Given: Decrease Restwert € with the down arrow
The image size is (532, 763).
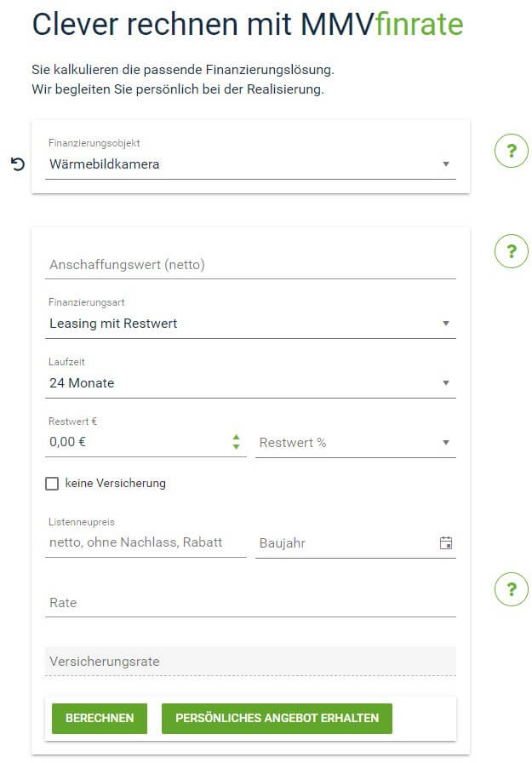Looking at the screenshot, I should click(x=236, y=447).
